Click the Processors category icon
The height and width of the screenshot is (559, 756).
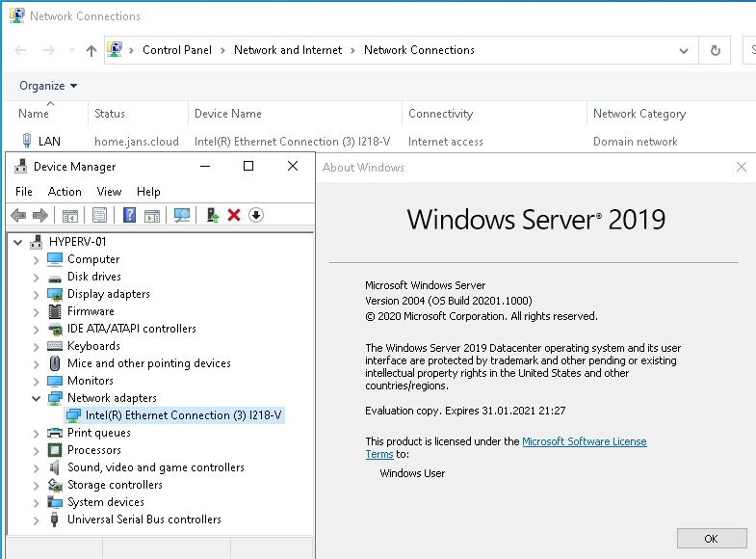pos(55,450)
